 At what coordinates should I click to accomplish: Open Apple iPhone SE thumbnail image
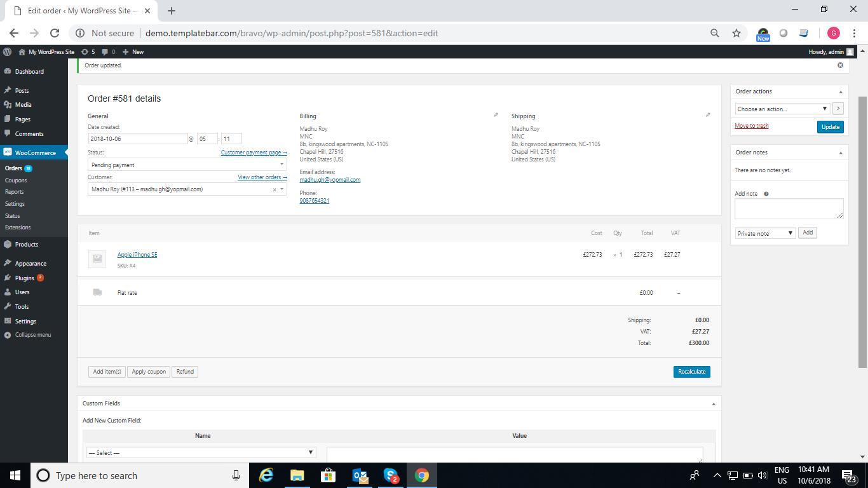click(x=97, y=258)
